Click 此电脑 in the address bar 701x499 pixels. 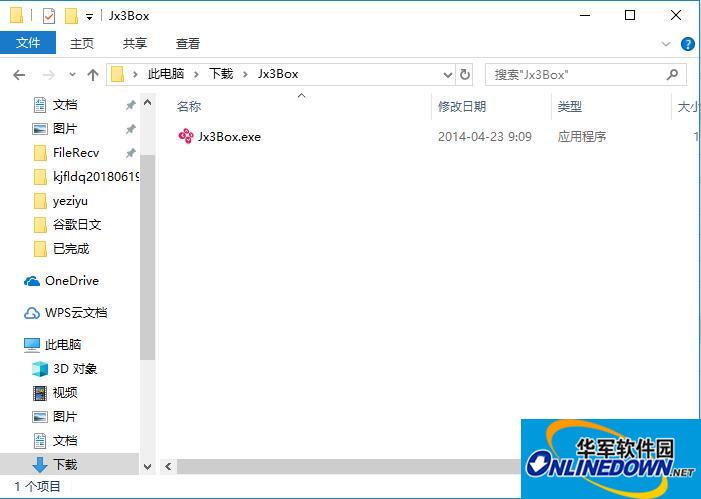[x=166, y=74]
